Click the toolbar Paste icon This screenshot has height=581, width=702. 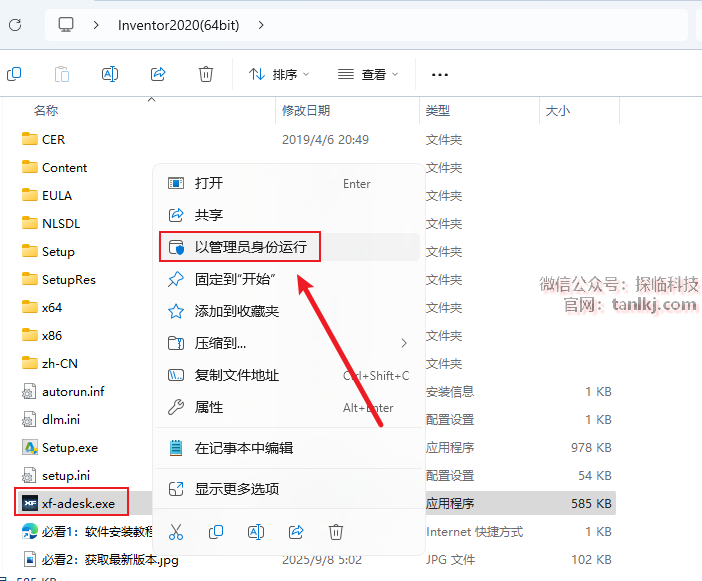62,74
